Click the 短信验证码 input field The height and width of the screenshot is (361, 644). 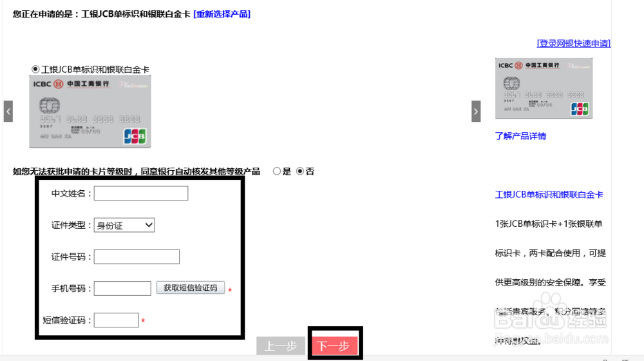point(116,320)
